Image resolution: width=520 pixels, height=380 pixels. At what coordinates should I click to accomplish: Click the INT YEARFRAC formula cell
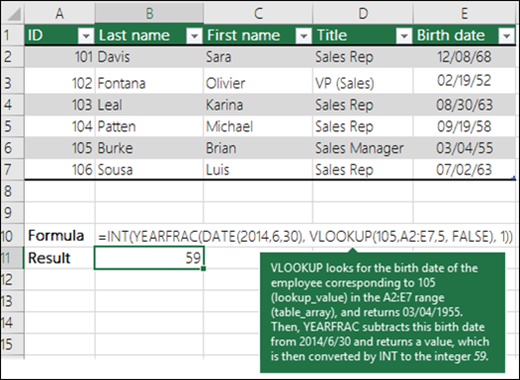[305, 236]
